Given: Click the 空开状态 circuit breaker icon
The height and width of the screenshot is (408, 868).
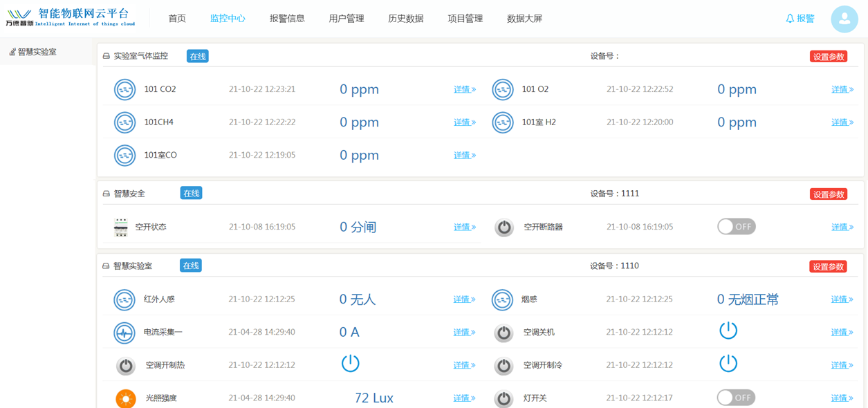Looking at the screenshot, I should pyautogui.click(x=121, y=227).
